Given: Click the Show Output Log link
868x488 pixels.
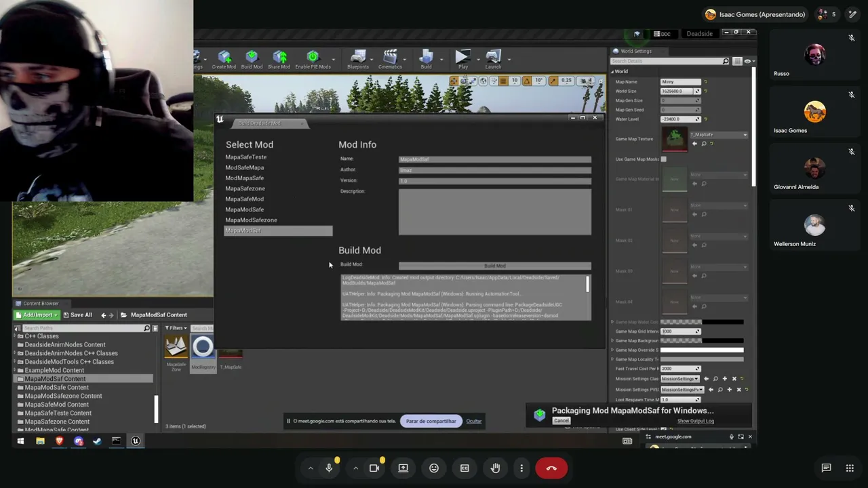Looking at the screenshot, I should click(695, 421).
